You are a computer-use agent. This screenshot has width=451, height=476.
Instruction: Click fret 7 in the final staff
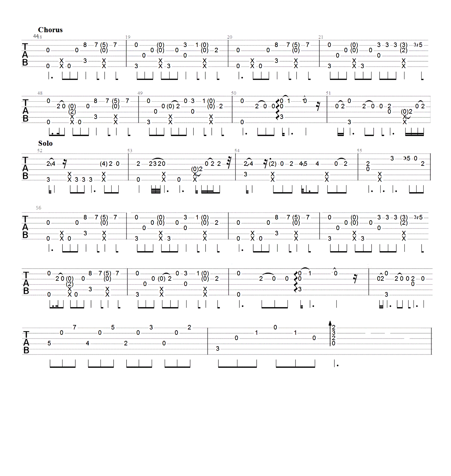(x=74, y=327)
